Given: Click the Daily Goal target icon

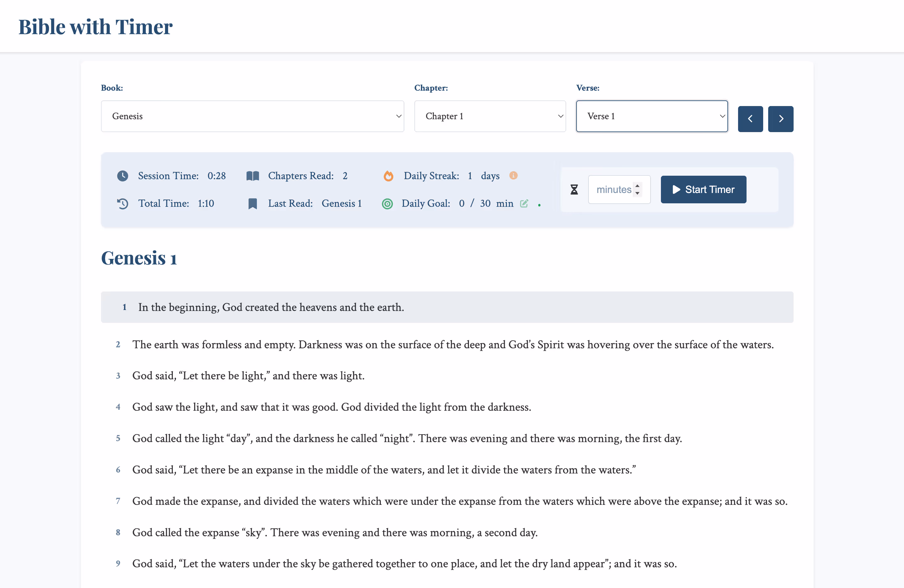Looking at the screenshot, I should pyautogui.click(x=387, y=204).
